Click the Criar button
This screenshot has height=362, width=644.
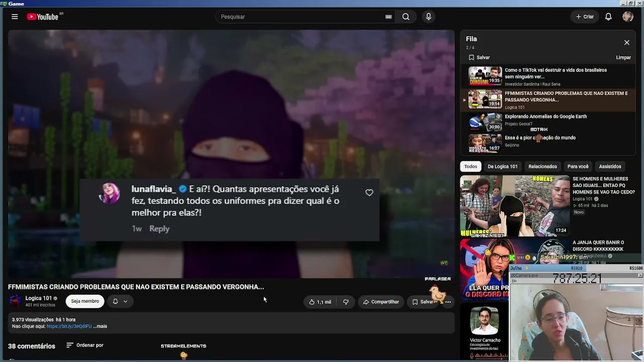[585, 17]
